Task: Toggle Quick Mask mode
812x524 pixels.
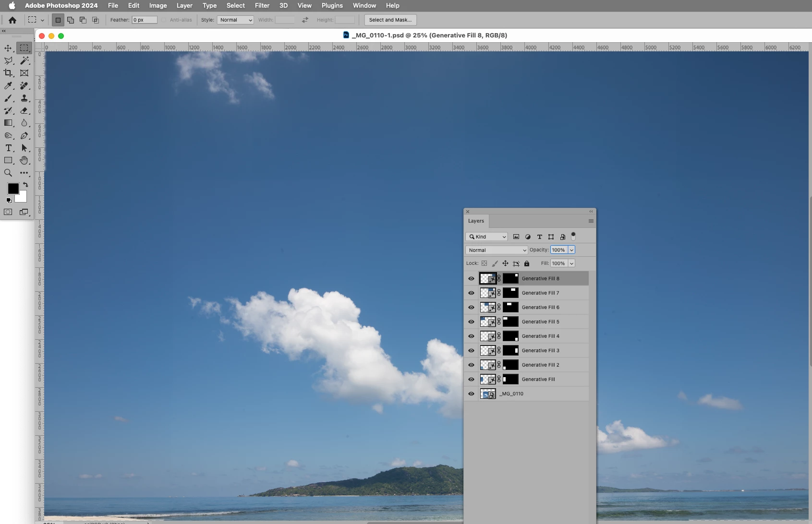Action: [x=8, y=212]
